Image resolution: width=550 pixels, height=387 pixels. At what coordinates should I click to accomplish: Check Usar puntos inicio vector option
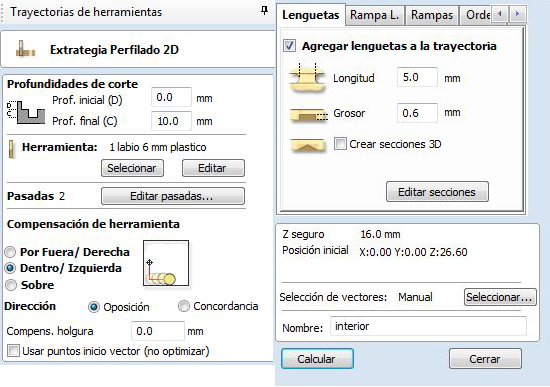coord(13,351)
